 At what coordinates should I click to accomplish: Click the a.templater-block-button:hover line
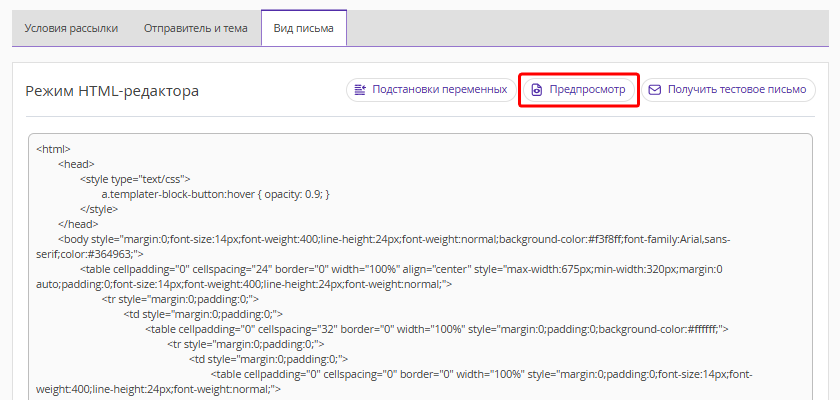pyautogui.click(x=215, y=194)
